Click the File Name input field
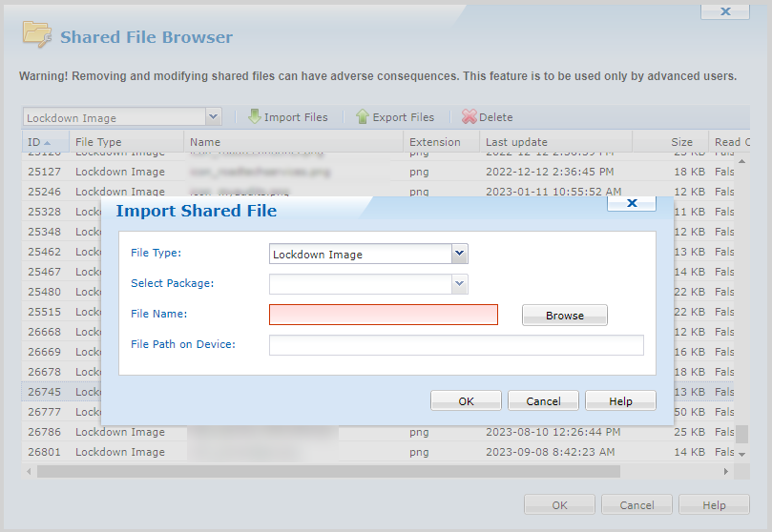 click(383, 315)
